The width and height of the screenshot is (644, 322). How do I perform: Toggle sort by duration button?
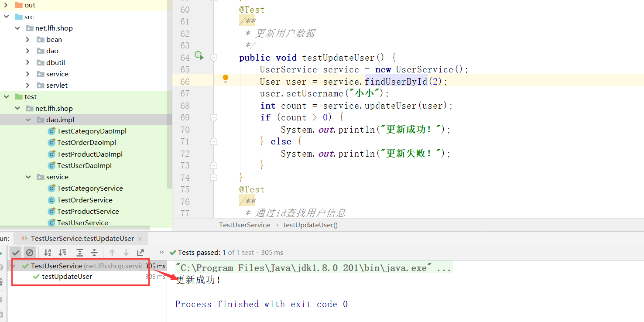pos(62,252)
